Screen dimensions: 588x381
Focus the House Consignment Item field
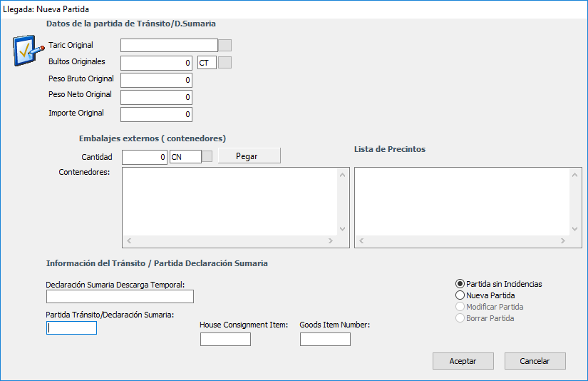[225, 340]
